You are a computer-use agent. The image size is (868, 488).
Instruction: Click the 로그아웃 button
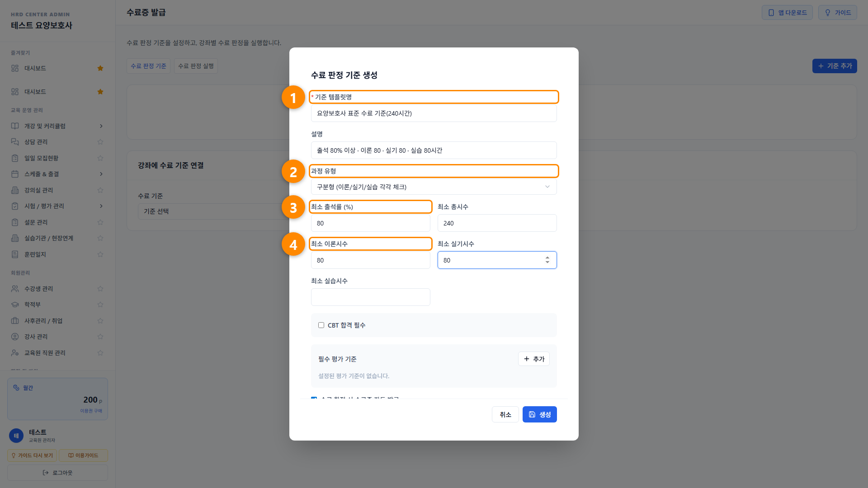tap(57, 473)
